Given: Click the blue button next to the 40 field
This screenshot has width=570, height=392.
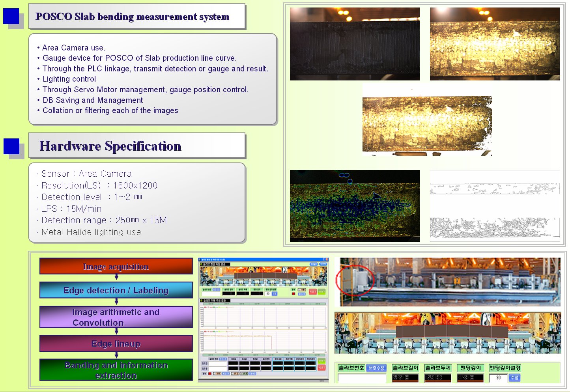Looking at the screenshot, I should click(x=275, y=294).
